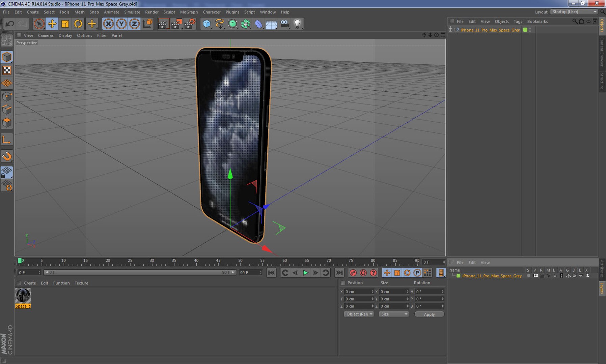606x364 pixels.
Task: Toggle iPhone layer visibility in Layers panel
Action: click(535, 276)
